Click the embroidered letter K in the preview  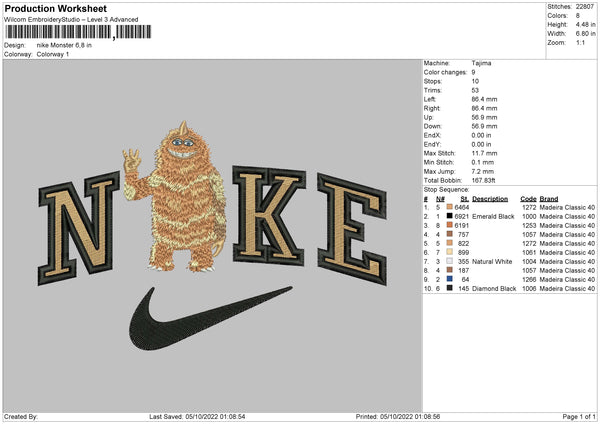tap(269, 215)
